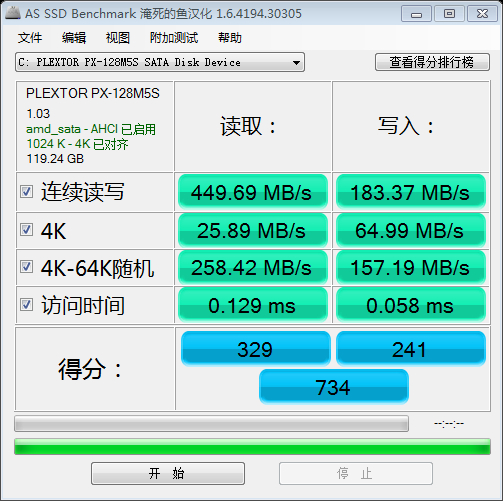Select the PLEXTOR PX-128M5S drive combo box
Image resolution: width=503 pixels, height=501 pixels.
click(x=160, y=62)
